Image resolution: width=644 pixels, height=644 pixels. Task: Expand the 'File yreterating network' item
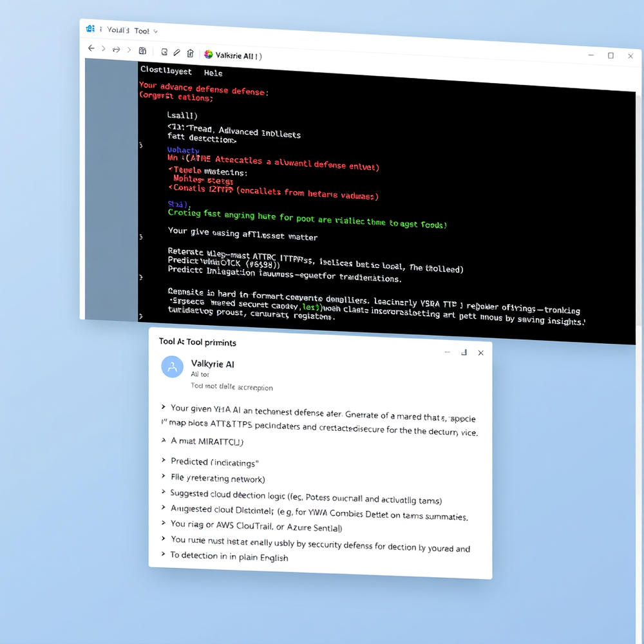coord(164,477)
